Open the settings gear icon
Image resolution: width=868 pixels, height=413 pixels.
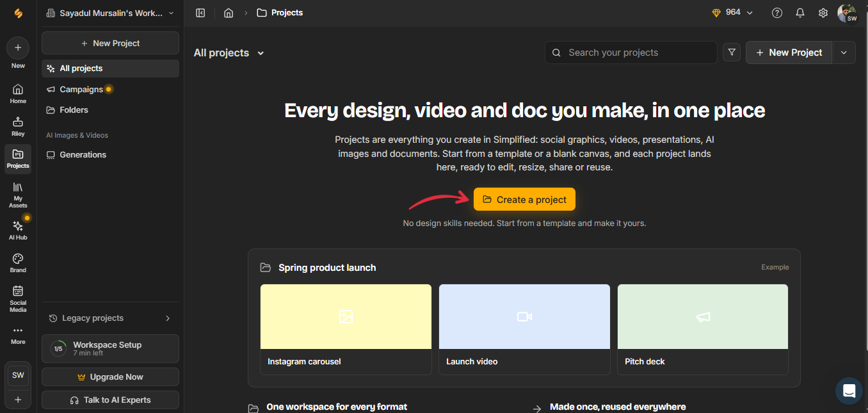click(823, 13)
